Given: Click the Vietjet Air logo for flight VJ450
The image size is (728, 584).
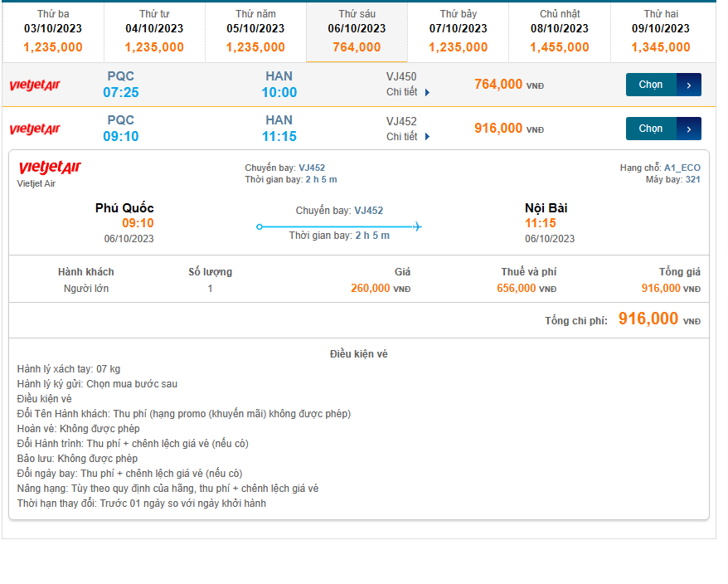Looking at the screenshot, I should tap(35, 85).
